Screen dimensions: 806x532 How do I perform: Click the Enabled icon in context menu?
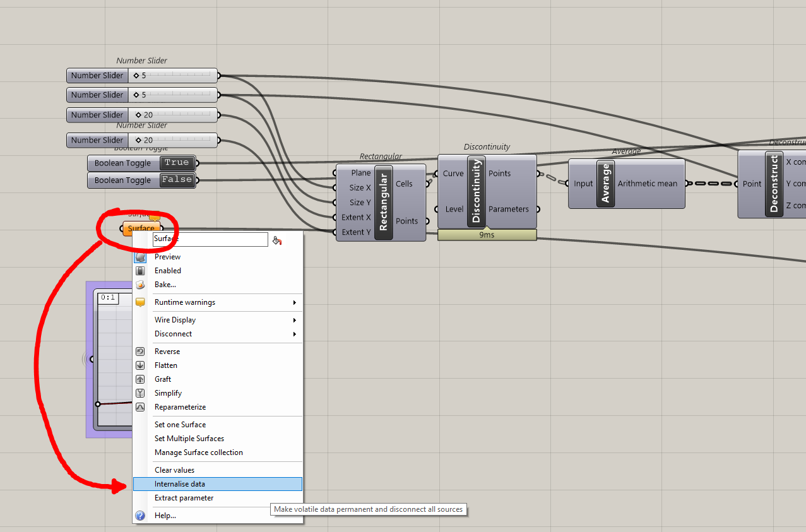tap(140, 271)
